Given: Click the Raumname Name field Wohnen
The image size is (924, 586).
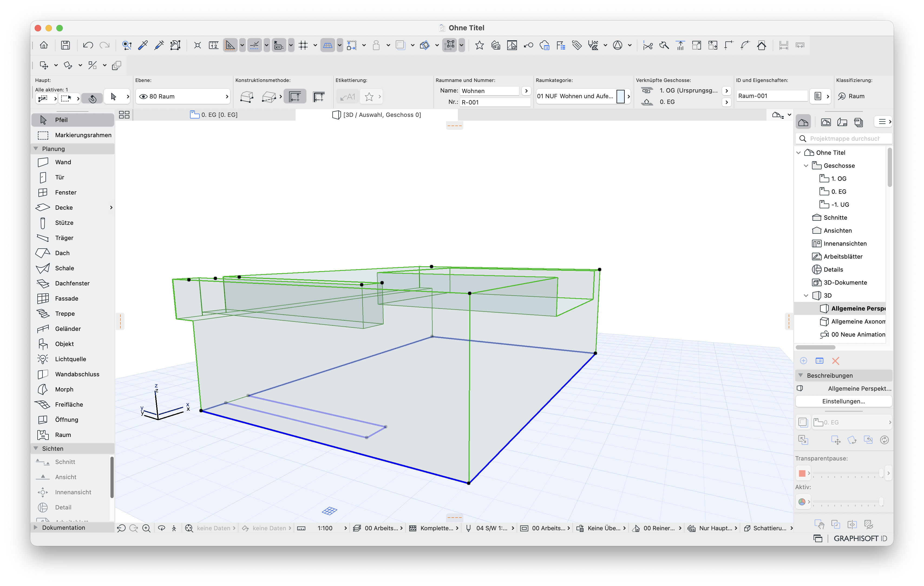Looking at the screenshot, I should pos(490,91).
